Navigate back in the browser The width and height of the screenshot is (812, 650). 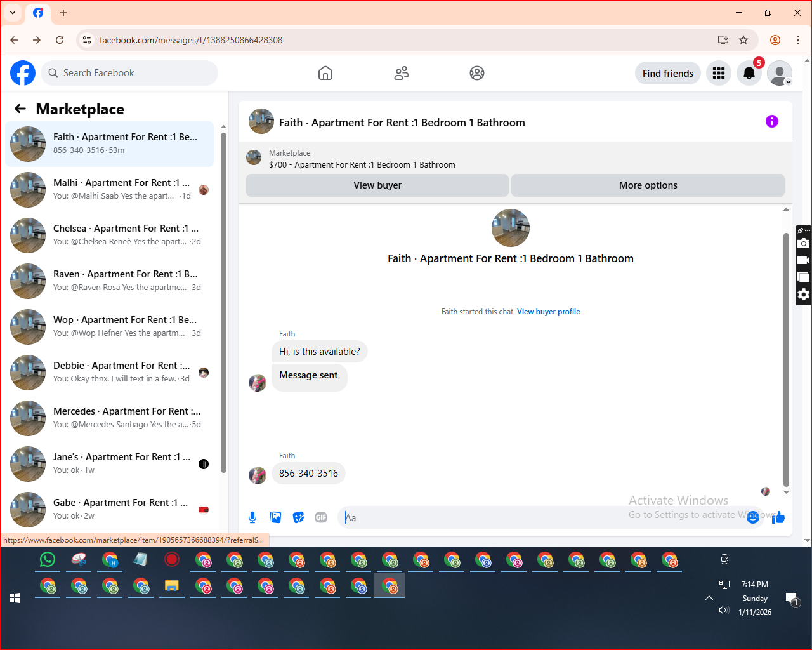click(14, 40)
